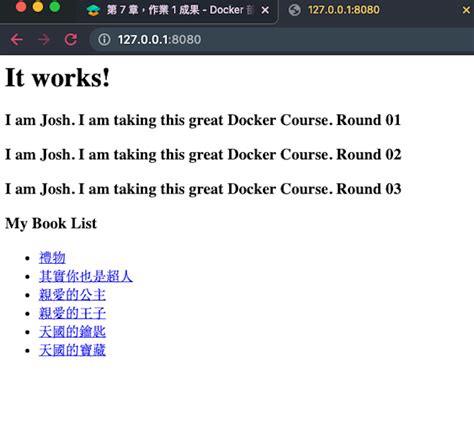Click the line ending in Round 01
Viewport: 474px width, 431px height.
point(203,120)
